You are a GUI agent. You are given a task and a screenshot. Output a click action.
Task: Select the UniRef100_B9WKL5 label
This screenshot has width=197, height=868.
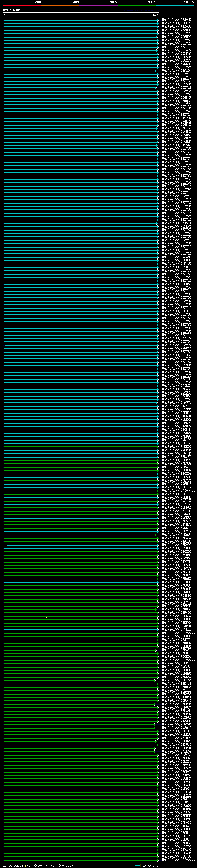[x=176, y=528]
